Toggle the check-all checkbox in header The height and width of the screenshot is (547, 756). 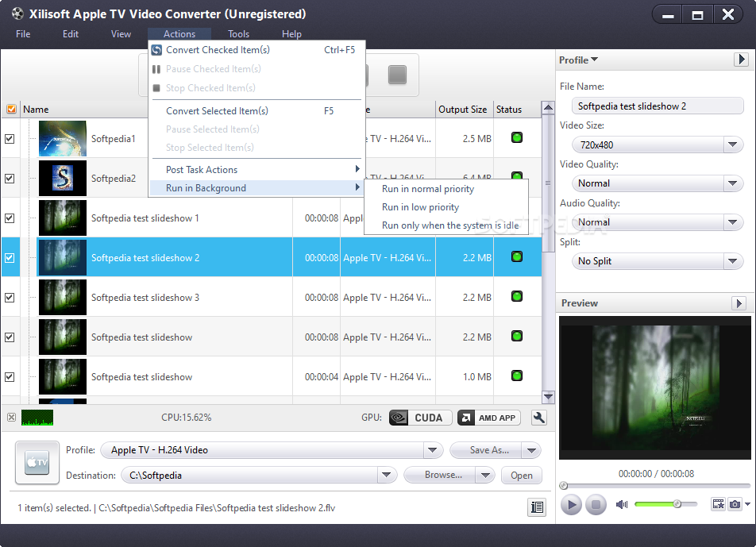(x=11, y=109)
